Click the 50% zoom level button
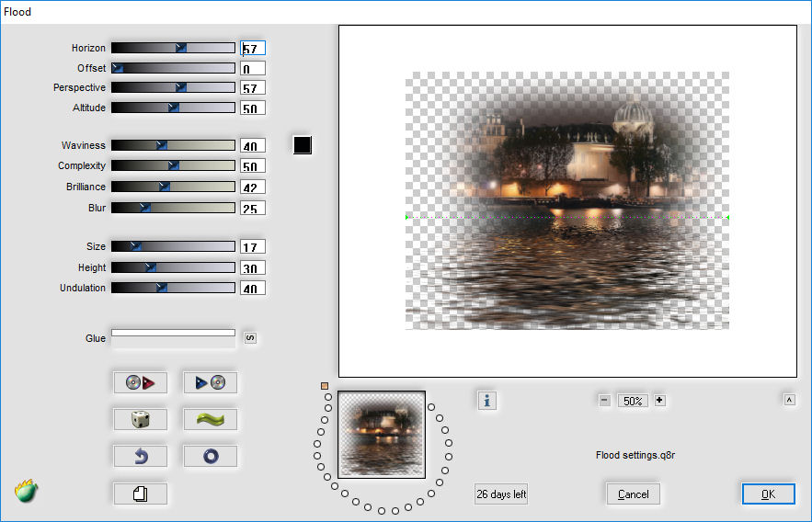812x522 pixels. (633, 401)
